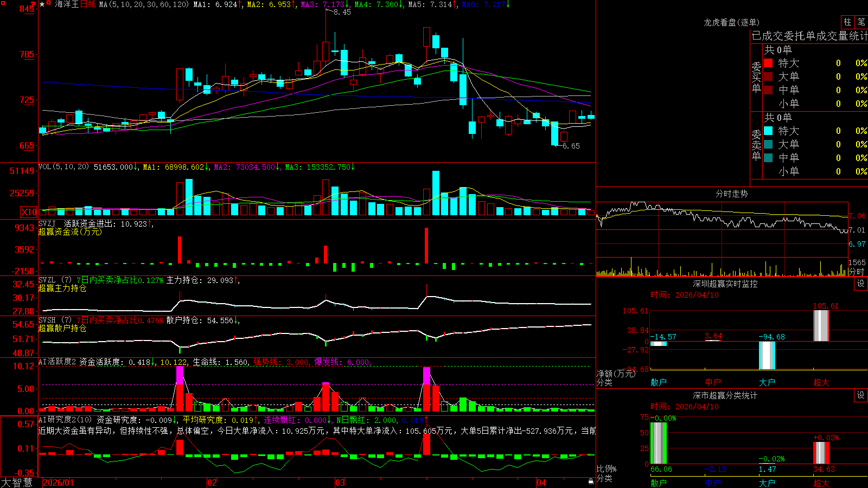Image resolution: width=868 pixels, height=488 pixels.
Task: Select the 超赢主力持仓 label
Action: (62, 288)
